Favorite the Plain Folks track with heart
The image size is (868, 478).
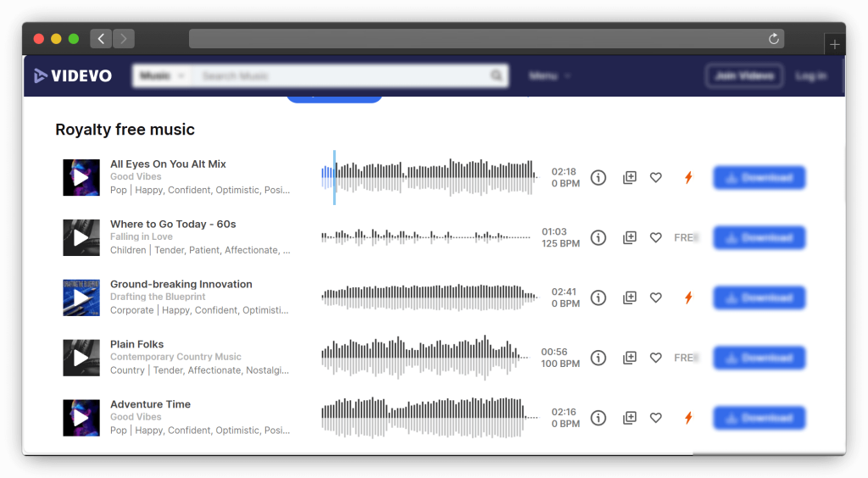point(655,358)
